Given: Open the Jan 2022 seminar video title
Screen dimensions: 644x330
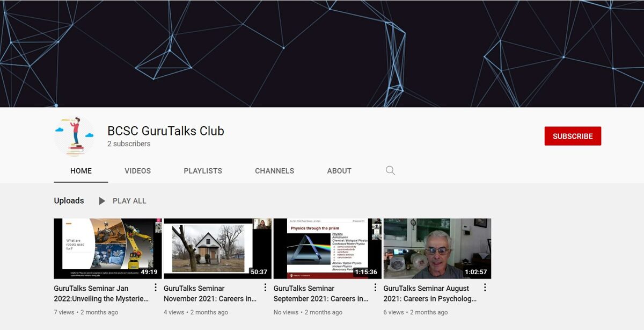Looking at the screenshot, I should click(101, 293).
